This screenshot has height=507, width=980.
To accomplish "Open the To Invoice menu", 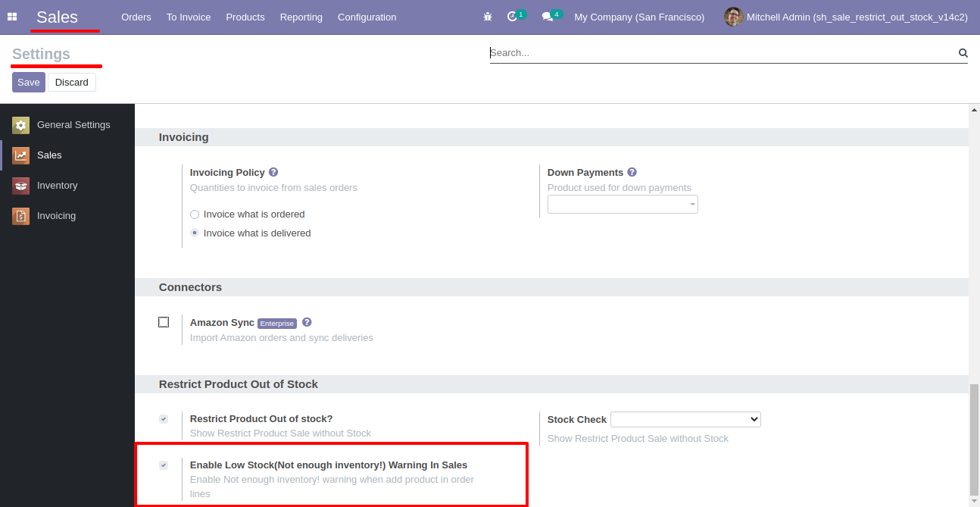I will tap(189, 17).
